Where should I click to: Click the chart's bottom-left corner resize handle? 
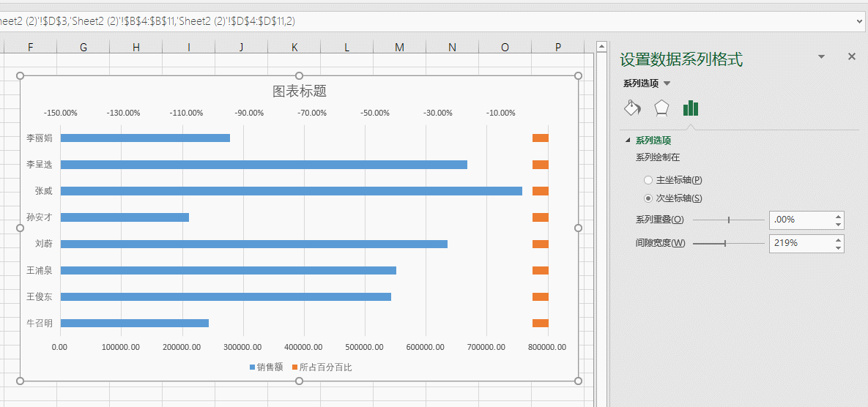(x=21, y=381)
